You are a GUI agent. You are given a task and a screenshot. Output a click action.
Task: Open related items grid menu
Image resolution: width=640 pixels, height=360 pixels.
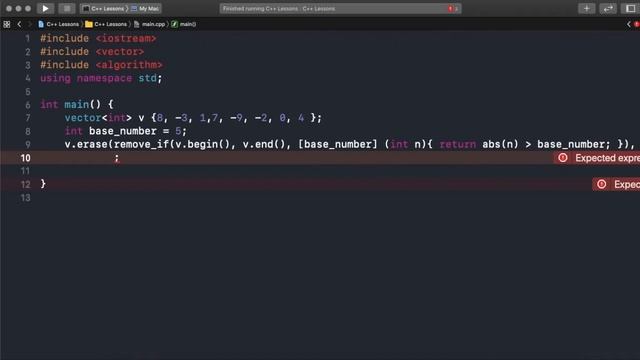tap(7, 24)
